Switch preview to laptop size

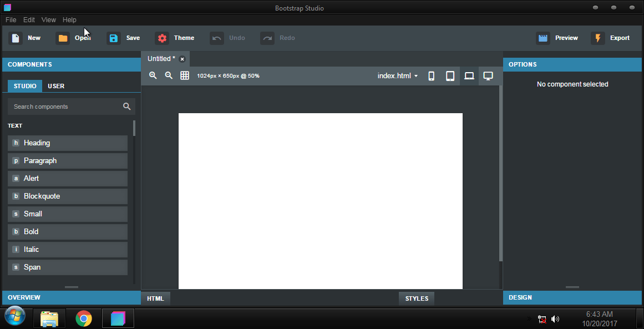click(x=469, y=75)
